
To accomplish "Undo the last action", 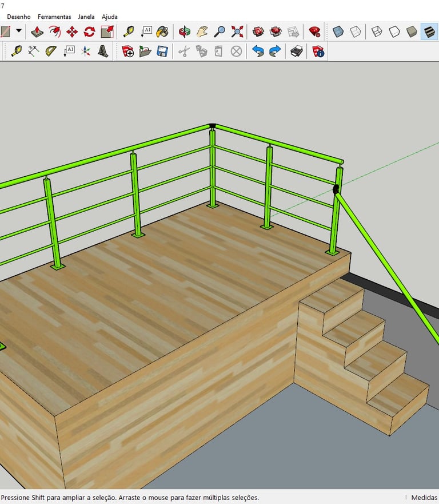I will pos(258,51).
